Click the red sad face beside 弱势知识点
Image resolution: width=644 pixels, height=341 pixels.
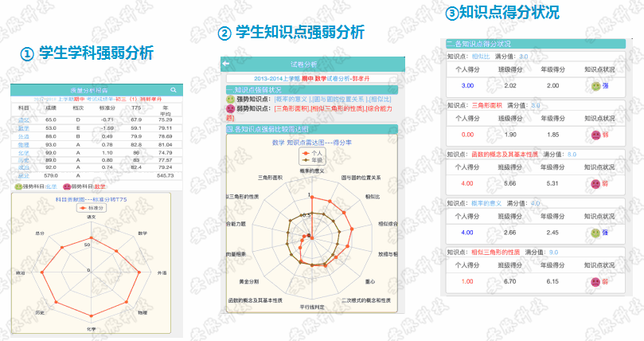click(x=231, y=108)
